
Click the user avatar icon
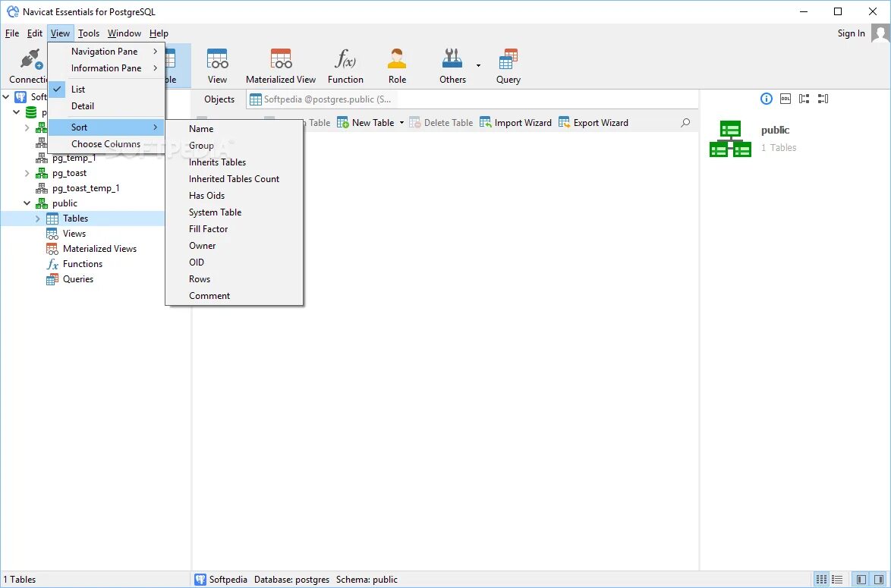tap(880, 33)
